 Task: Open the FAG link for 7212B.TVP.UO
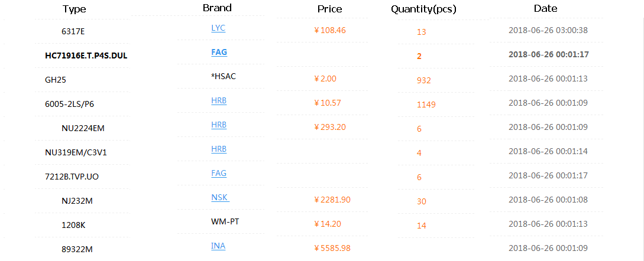point(219,174)
